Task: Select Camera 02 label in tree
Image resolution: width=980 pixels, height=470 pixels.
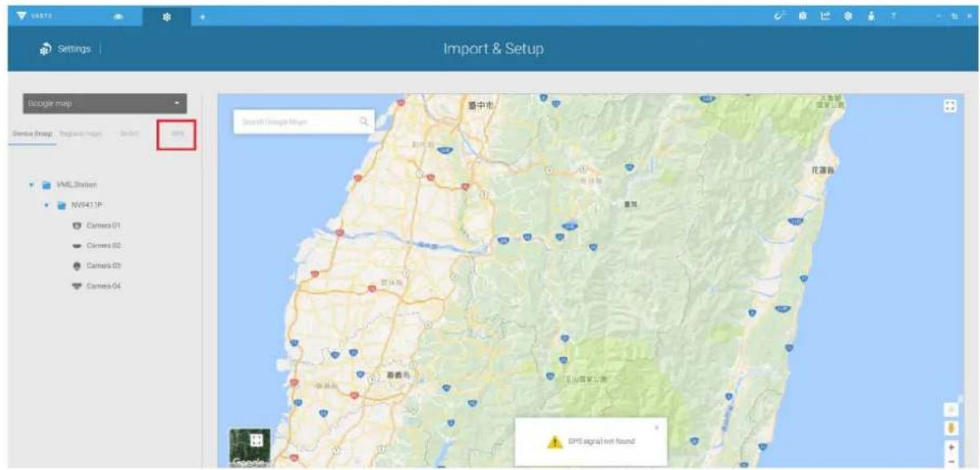Action: click(103, 246)
